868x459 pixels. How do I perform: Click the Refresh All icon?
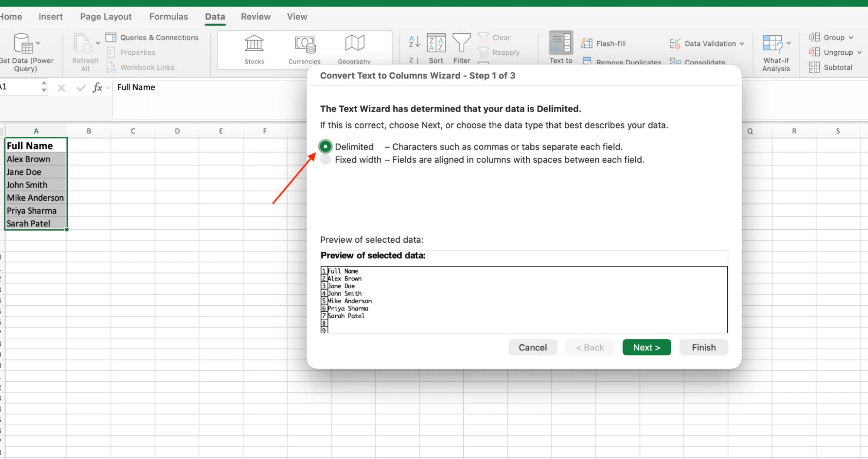tap(83, 44)
